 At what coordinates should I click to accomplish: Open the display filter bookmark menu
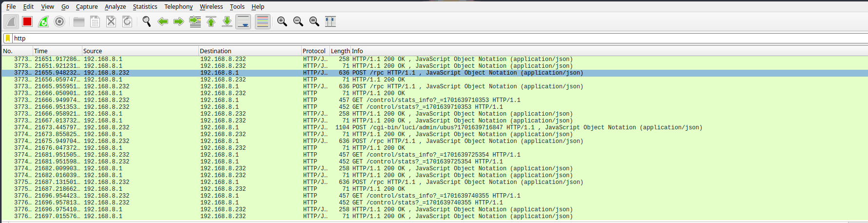[x=8, y=38]
